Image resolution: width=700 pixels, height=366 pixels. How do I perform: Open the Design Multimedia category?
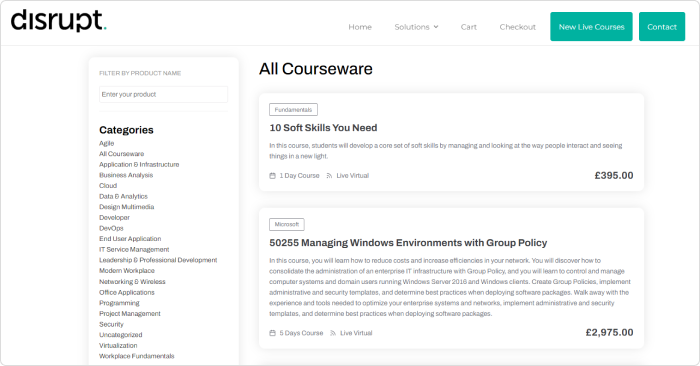[x=126, y=207]
